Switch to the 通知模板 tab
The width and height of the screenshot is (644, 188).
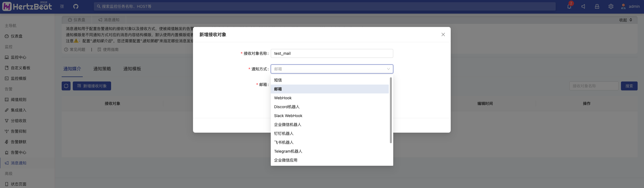132,69
